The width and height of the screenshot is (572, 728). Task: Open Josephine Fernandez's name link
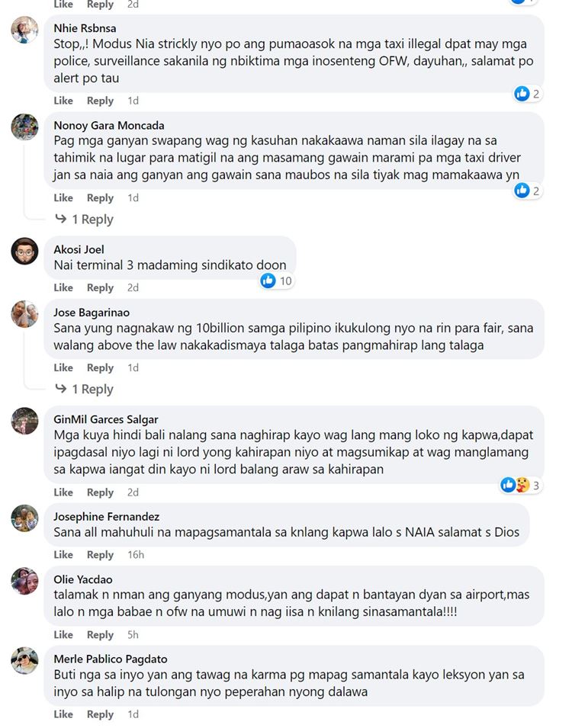coord(107,516)
